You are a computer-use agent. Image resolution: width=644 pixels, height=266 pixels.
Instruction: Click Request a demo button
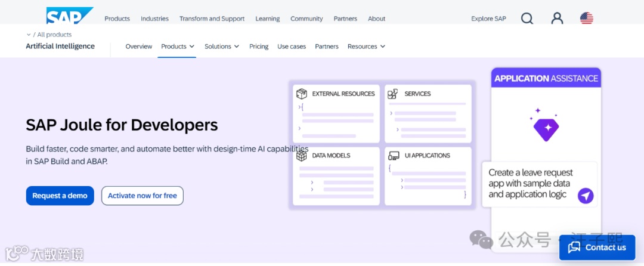[60, 196]
